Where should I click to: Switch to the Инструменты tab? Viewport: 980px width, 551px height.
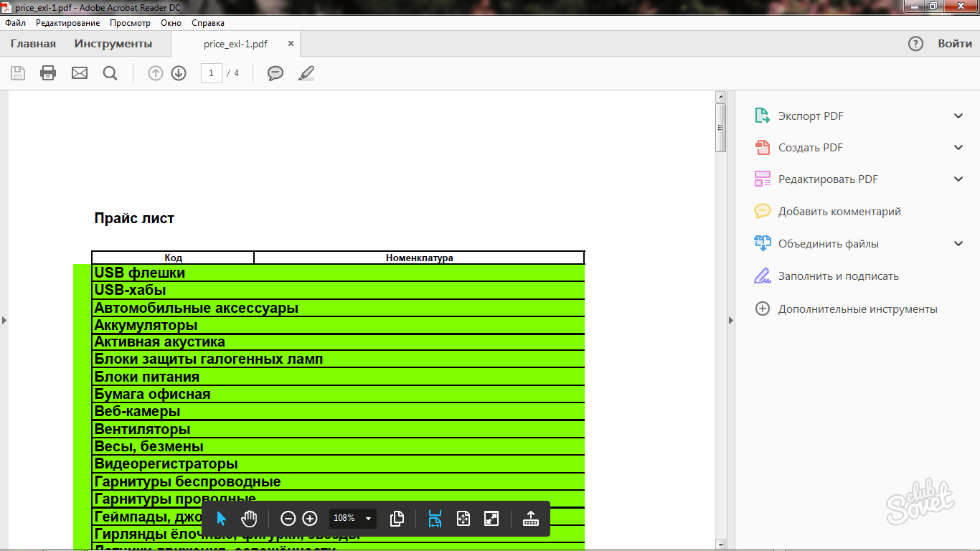point(113,44)
